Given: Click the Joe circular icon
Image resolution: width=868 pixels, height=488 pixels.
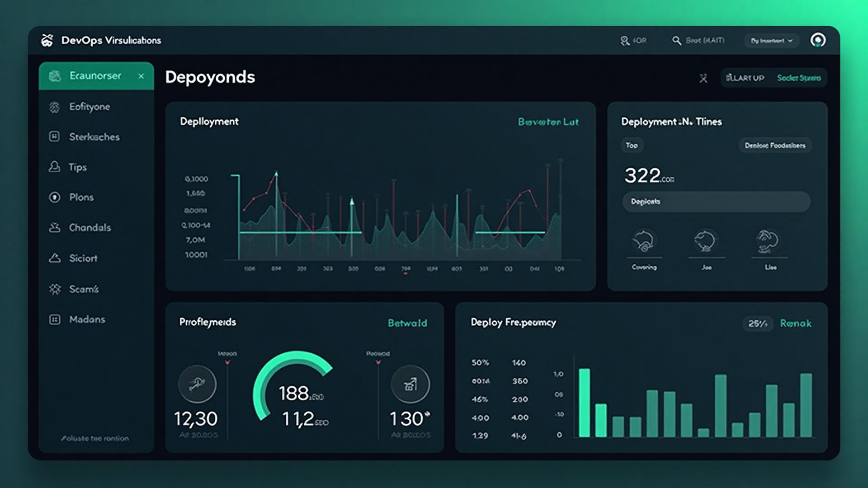Looking at the screenshot, I should [x=706, y=241].
